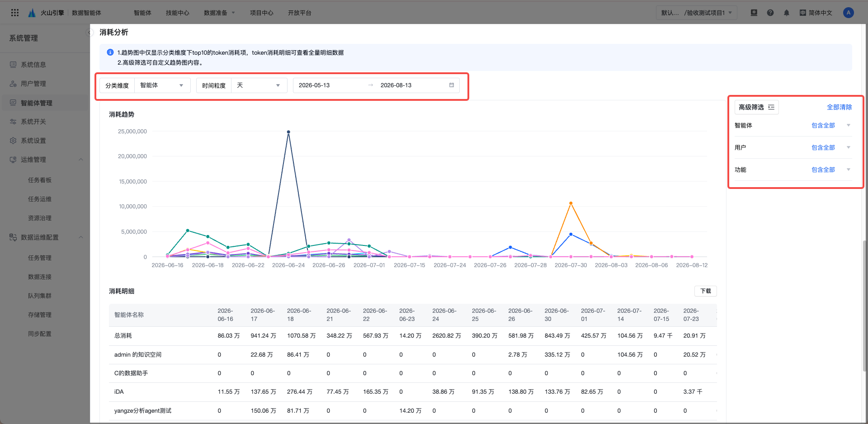Open the app grid launcher icon
Image resolution: width=868 pixels, height=424 pixels.
click(x=14, y=13)
